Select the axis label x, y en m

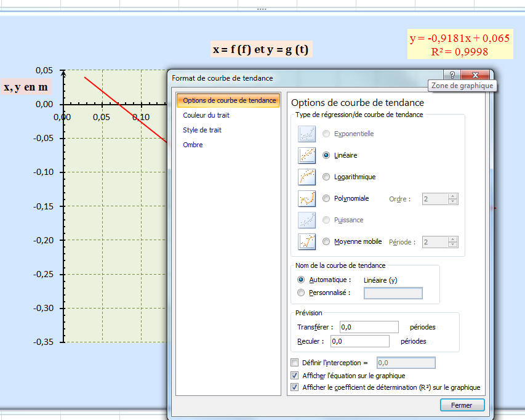pos(26,87)
